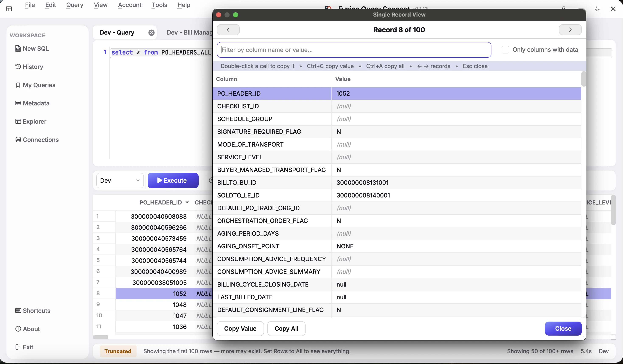Image resolution: width=623 pixels, height=364 pixels.
Task: Close the main application window
Action: click(613, 9)
